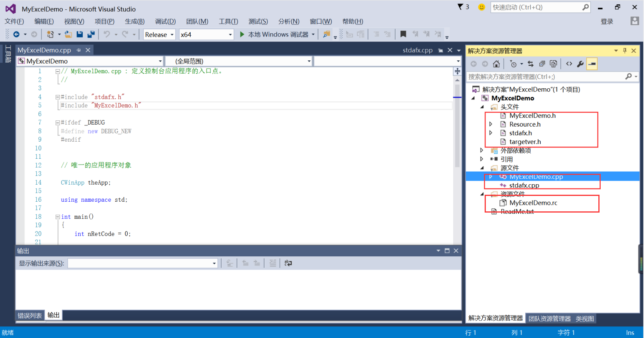Click the notifications flag icon in the title bar

point(460,7)
